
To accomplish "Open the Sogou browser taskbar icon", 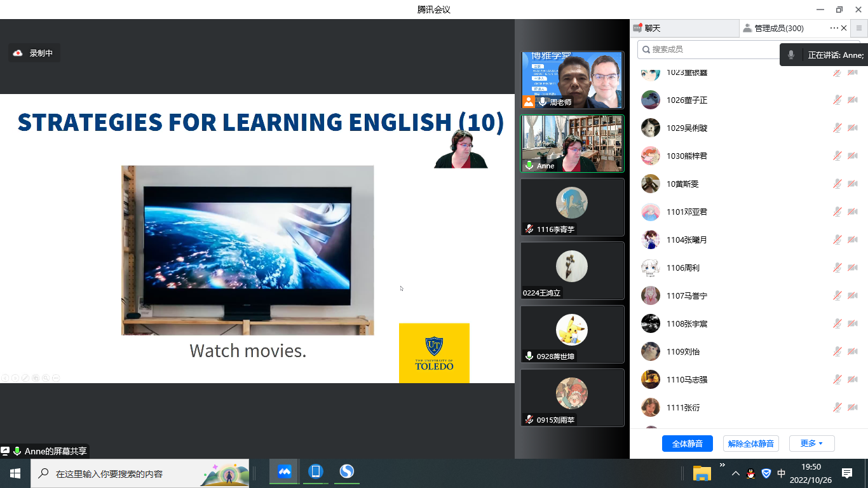I will click(x=346, y=472).
